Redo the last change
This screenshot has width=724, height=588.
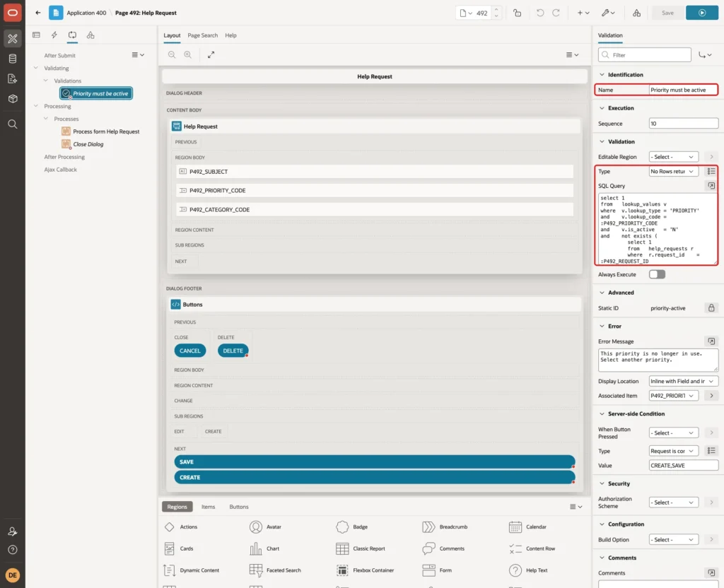tap(556, 13)
